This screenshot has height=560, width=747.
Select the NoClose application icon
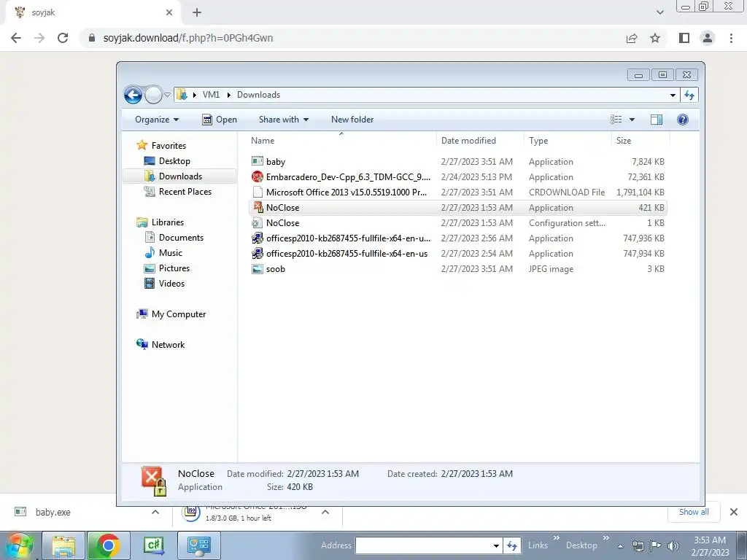pos(258,207)
